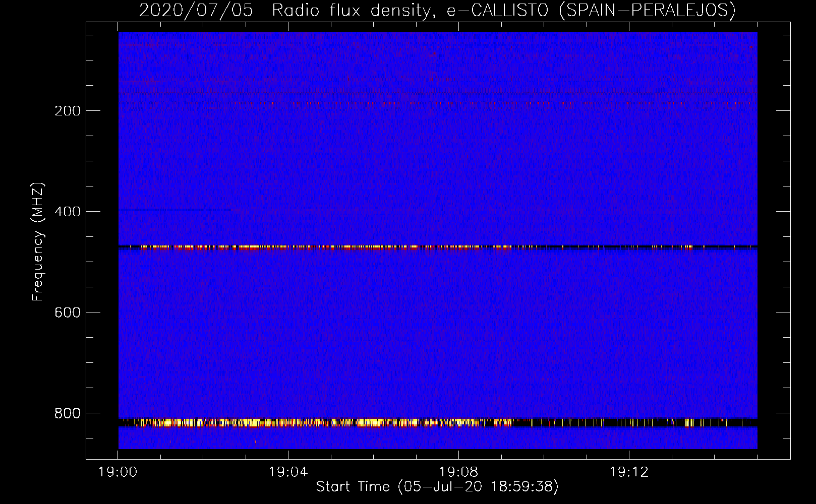Click the '400' frequency tick label
The width and height of the screenshot is (816, 504).
coord(68,212)
